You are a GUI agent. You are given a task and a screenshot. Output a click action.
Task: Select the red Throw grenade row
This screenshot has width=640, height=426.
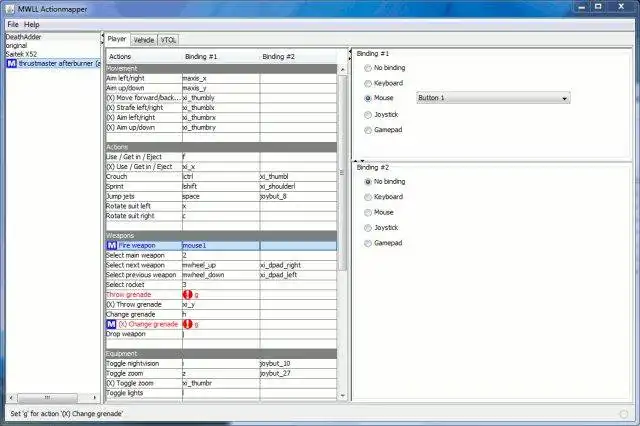[221, 295]
